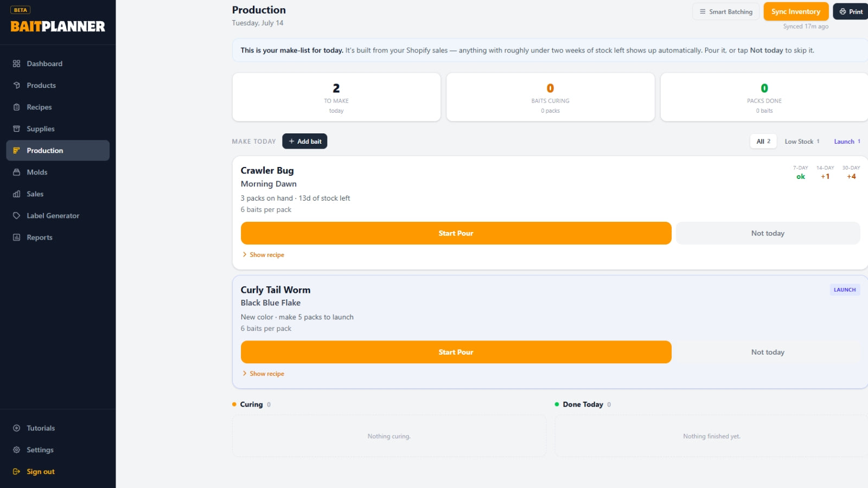
Task: Click the Products tag icon
Action: pos(16,85)
